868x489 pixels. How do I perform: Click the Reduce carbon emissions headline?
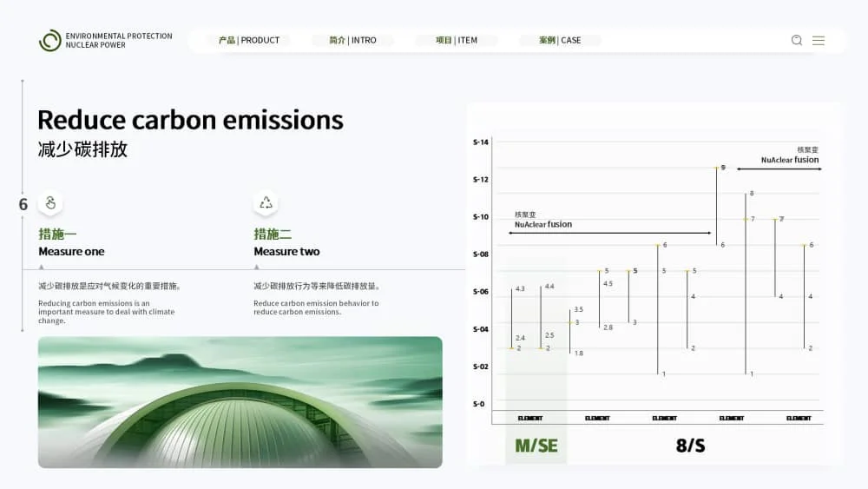pos(190,120)
